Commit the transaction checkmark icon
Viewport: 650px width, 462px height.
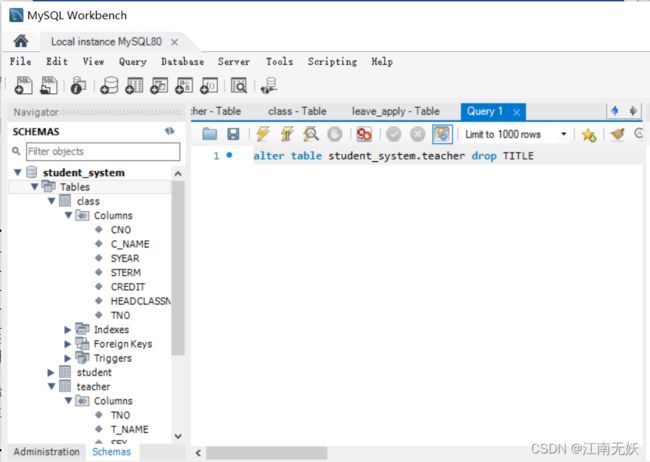click(x=393, y=134)
